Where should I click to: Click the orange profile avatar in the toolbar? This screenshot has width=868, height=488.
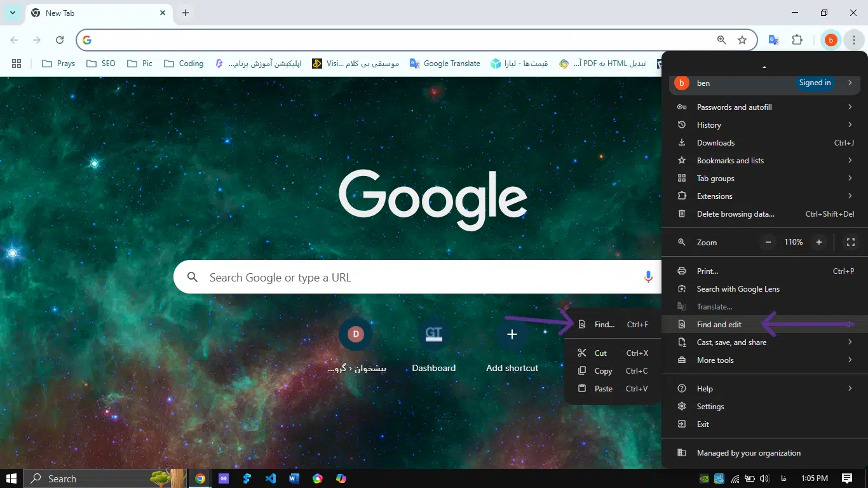[x=831, y=40]
